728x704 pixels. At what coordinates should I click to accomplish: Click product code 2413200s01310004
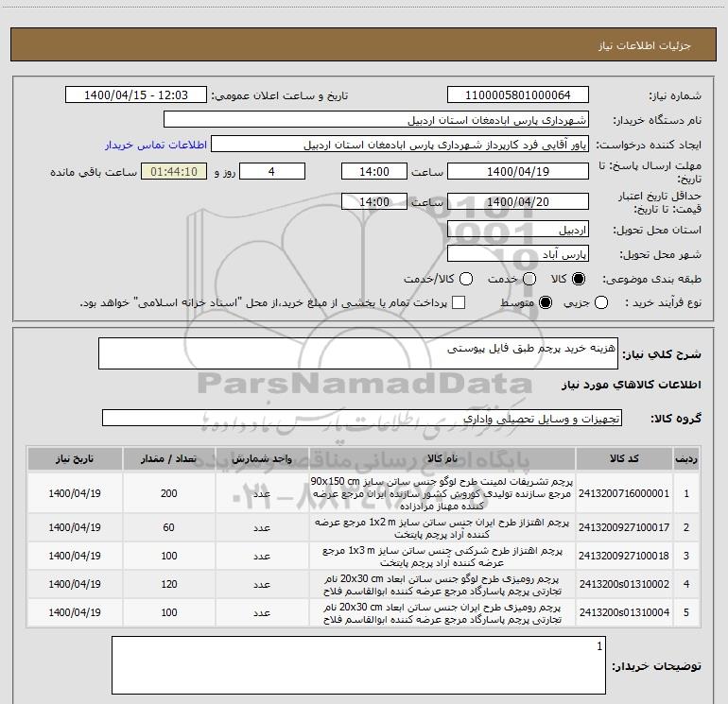[x=624, y=612]
